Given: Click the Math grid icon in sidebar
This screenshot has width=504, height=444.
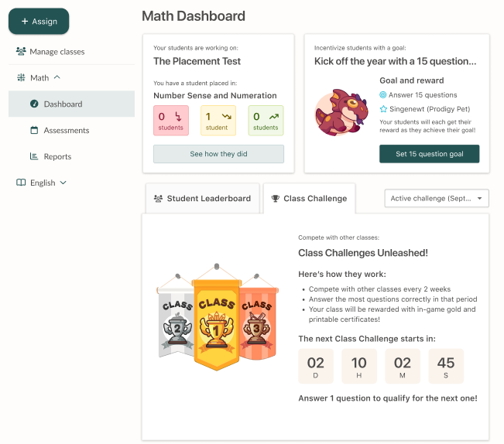Looking at the screenshot, I should point(21,77).
